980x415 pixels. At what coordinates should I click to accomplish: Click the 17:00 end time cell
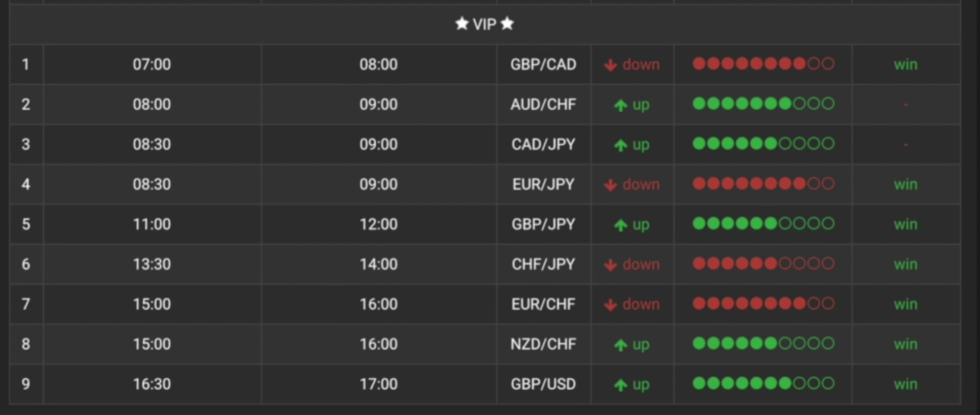point(379,384)
